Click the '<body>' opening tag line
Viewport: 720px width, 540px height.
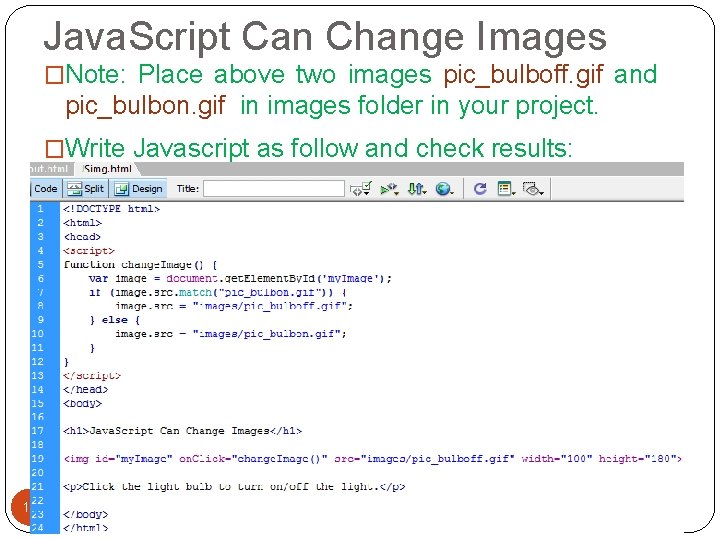tap(83, 404)
